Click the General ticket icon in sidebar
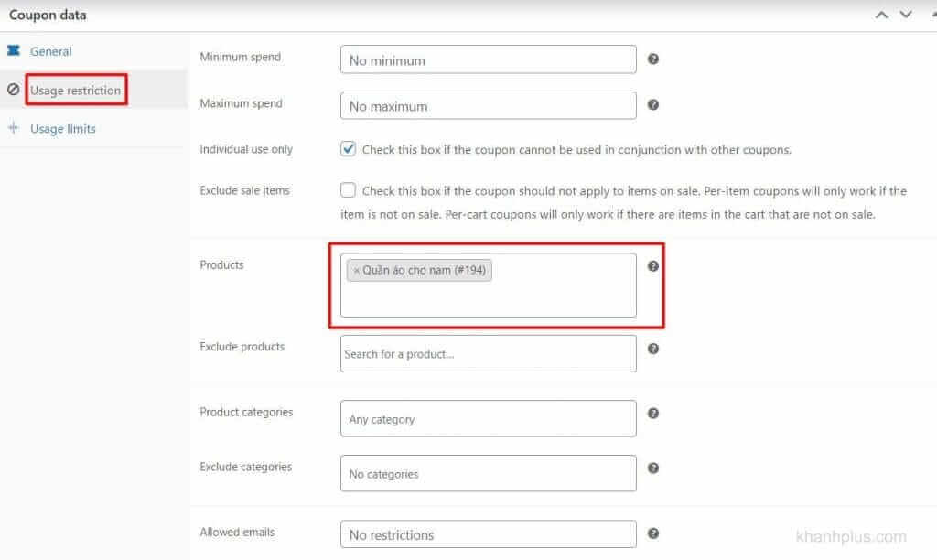 (x=13, y=50)
